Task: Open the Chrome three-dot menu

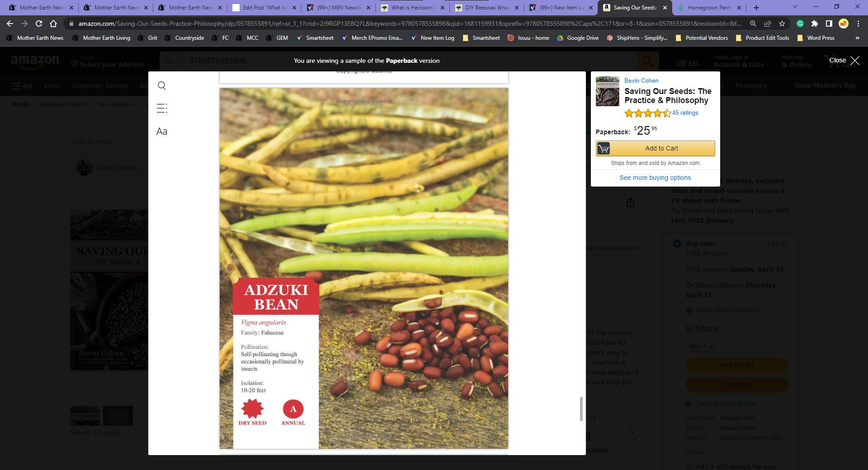Action: (858, 23)
